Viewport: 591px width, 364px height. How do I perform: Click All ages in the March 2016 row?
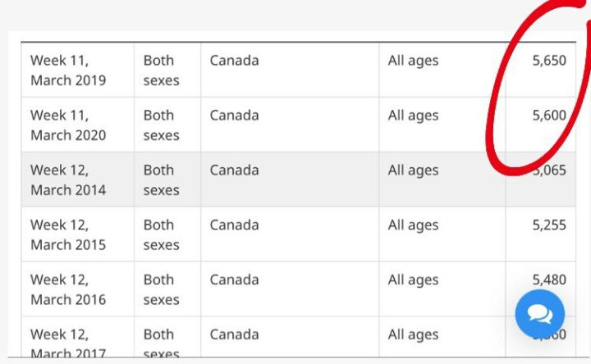pyautogui.click(x=413, y=280)
